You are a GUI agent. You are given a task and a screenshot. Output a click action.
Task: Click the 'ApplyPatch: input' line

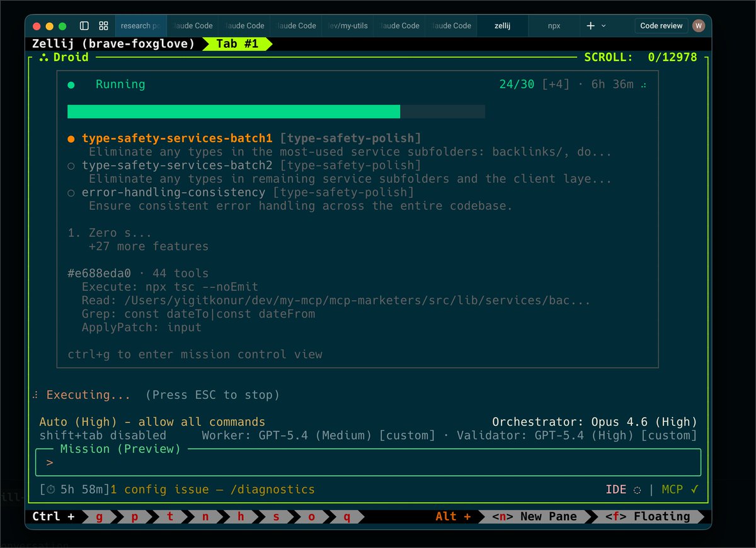point(142,328)
